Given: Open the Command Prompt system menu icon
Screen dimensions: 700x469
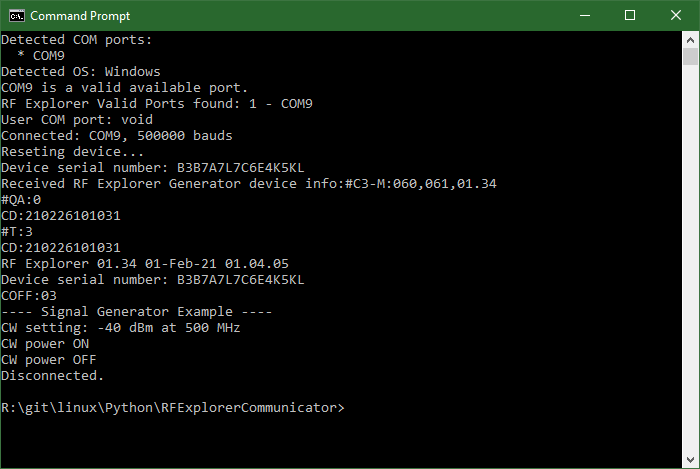Looking at the screenshot, I should tap(15, 15).
